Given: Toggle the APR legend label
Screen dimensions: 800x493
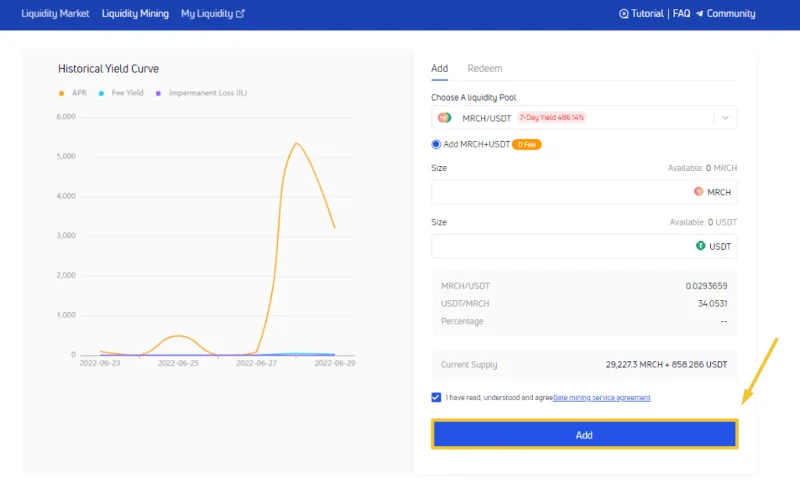Looking at the screenshot, I should pos(79,93).
